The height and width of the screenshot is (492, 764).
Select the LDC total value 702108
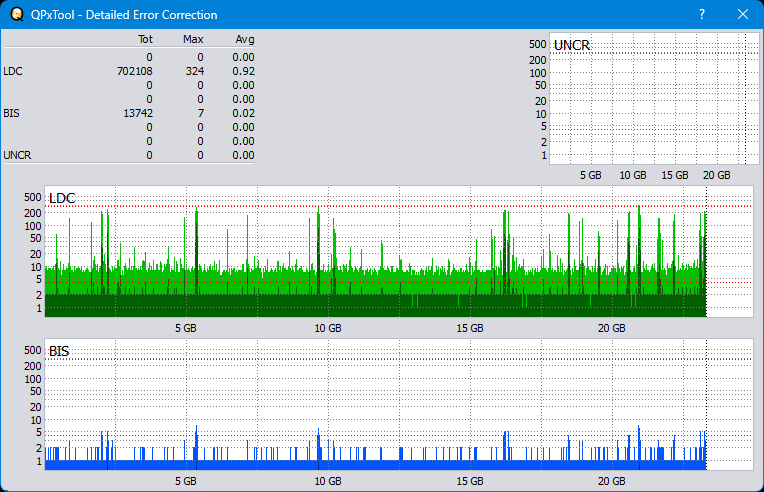[134, 71]
